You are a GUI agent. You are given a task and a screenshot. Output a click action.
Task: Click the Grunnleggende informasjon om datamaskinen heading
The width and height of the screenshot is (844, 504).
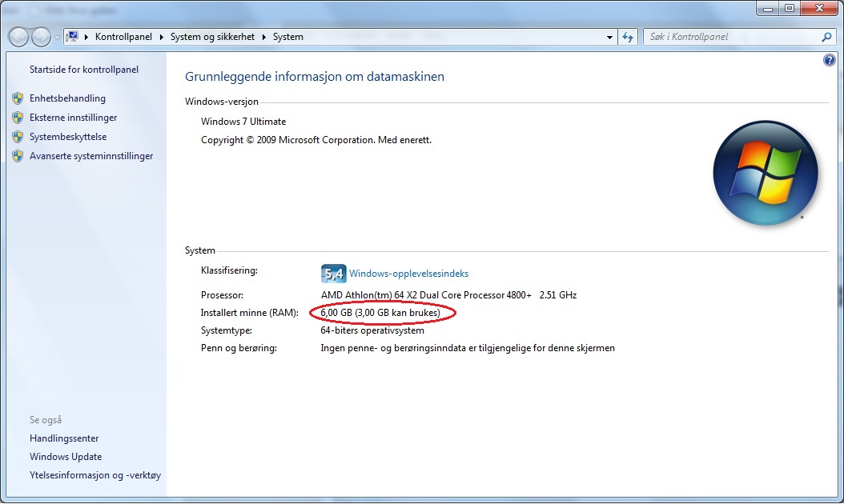pyautogui.click(x=315, y=76)
